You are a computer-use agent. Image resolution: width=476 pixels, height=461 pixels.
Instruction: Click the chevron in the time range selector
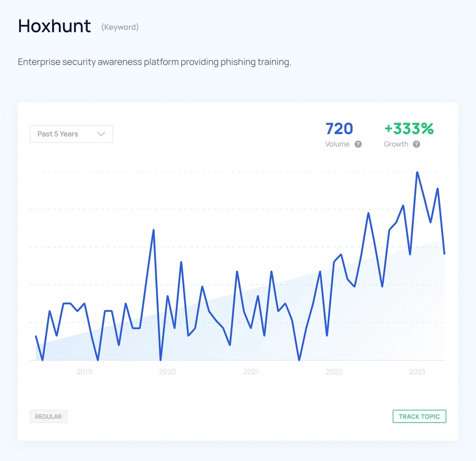click(101, 134)
